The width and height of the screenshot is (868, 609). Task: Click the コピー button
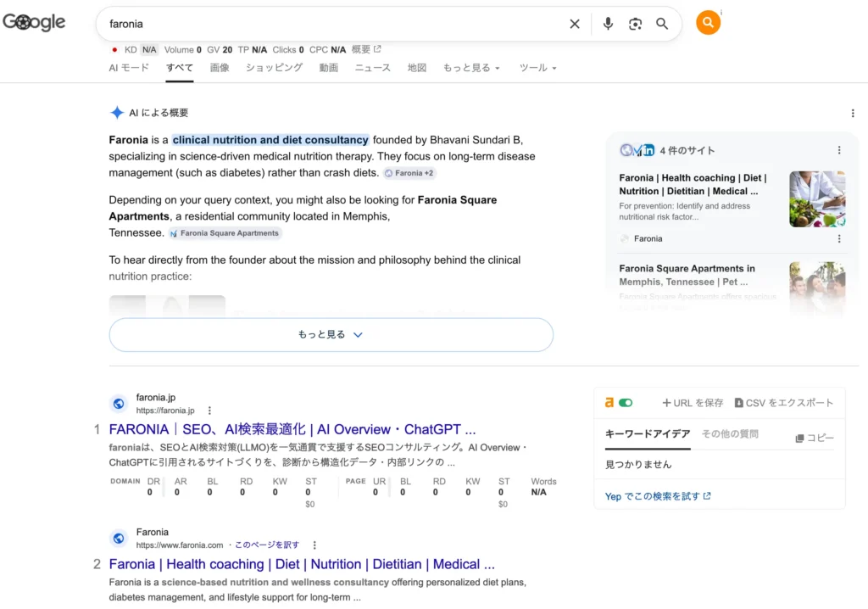pyautogui.click(x=815, y=438)
